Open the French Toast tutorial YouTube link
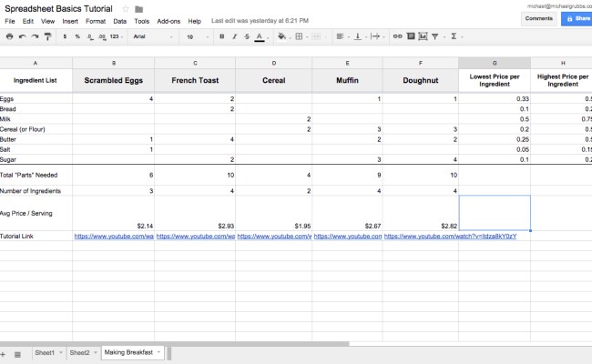592x364 pixels. (x=196, y=236)
